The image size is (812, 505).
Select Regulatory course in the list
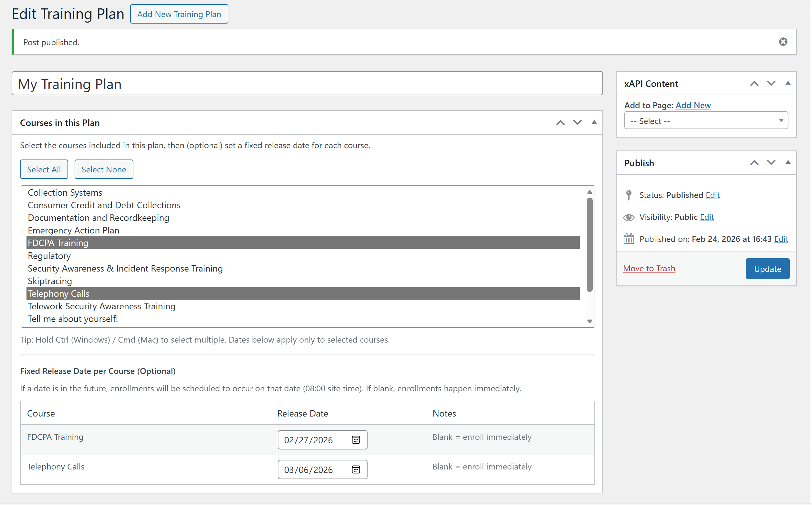[x=49, y=256]
